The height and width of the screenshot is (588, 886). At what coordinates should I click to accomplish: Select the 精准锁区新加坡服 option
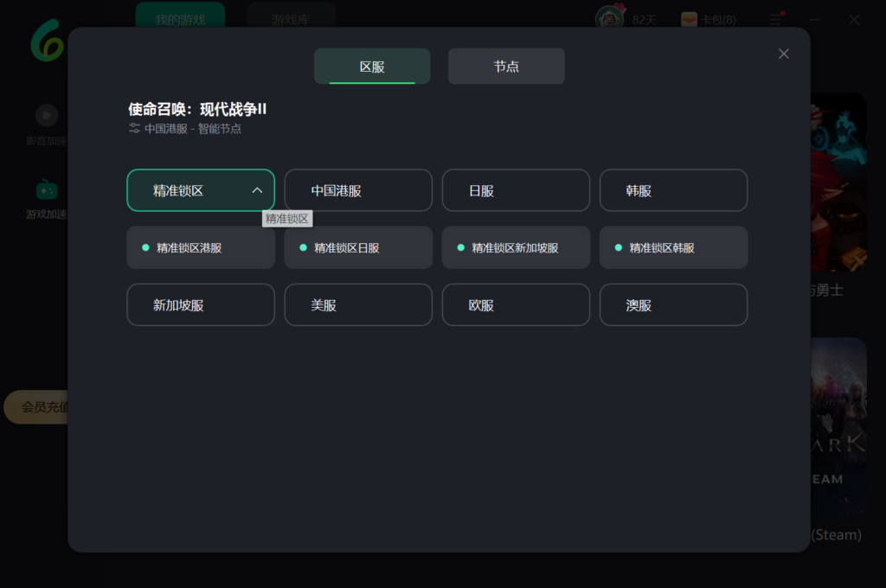[516, 247]
